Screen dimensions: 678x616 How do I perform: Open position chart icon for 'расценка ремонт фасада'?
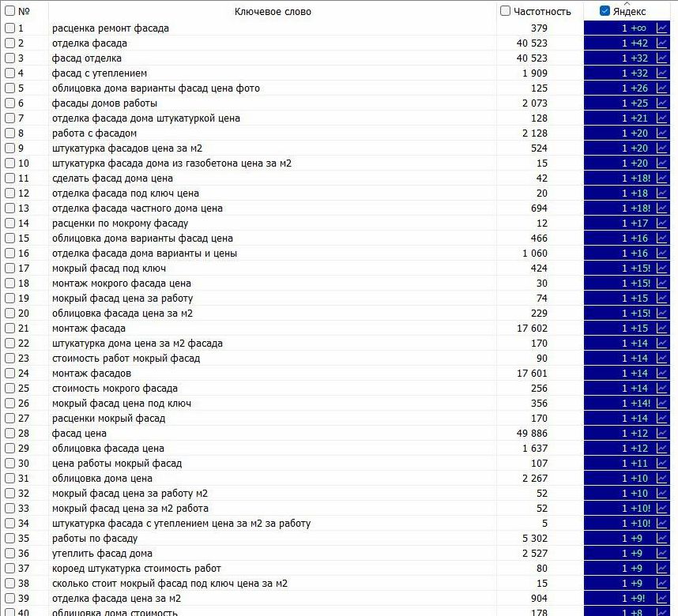click(x=662, y=28)
